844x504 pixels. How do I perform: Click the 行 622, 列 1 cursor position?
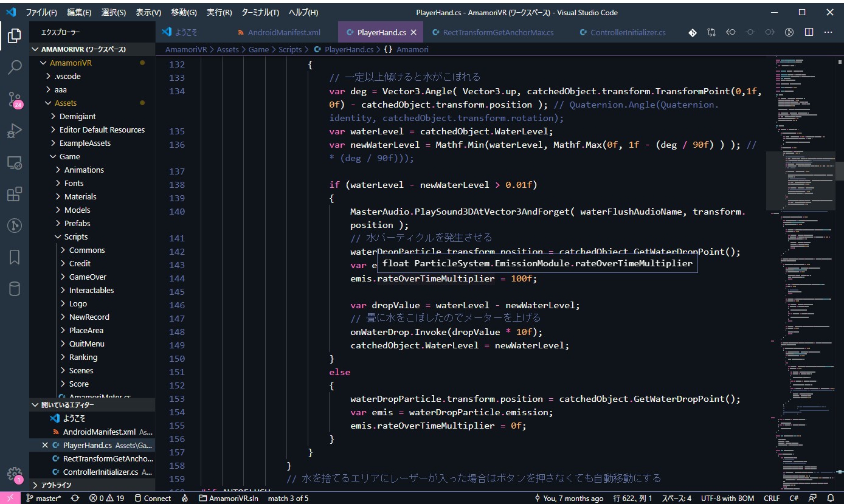pyautogui.click(x=632, y=498)
